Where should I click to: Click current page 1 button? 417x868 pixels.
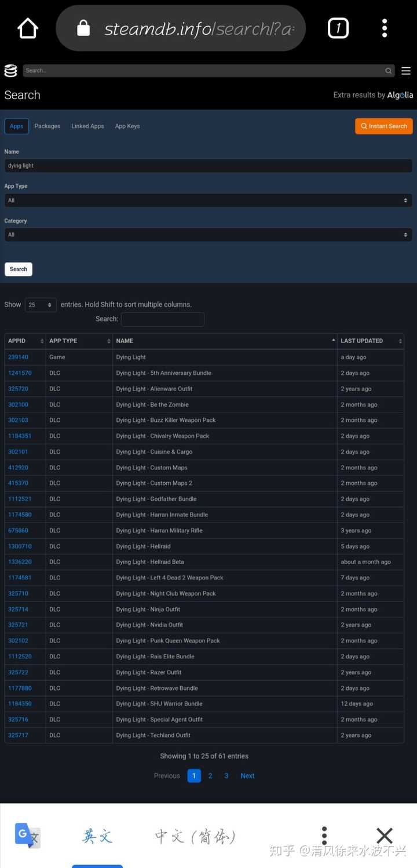[x=195, y=776]
